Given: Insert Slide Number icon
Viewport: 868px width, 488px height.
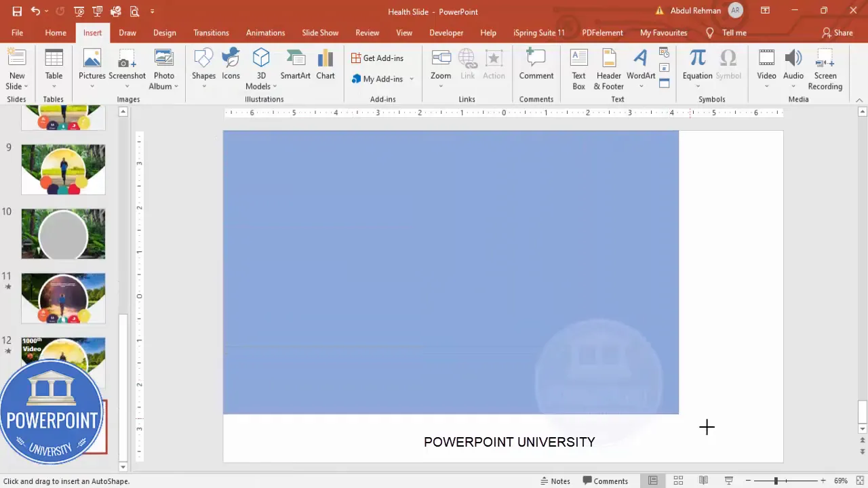Looking at the screenshot, I should [x=665, y=68].
